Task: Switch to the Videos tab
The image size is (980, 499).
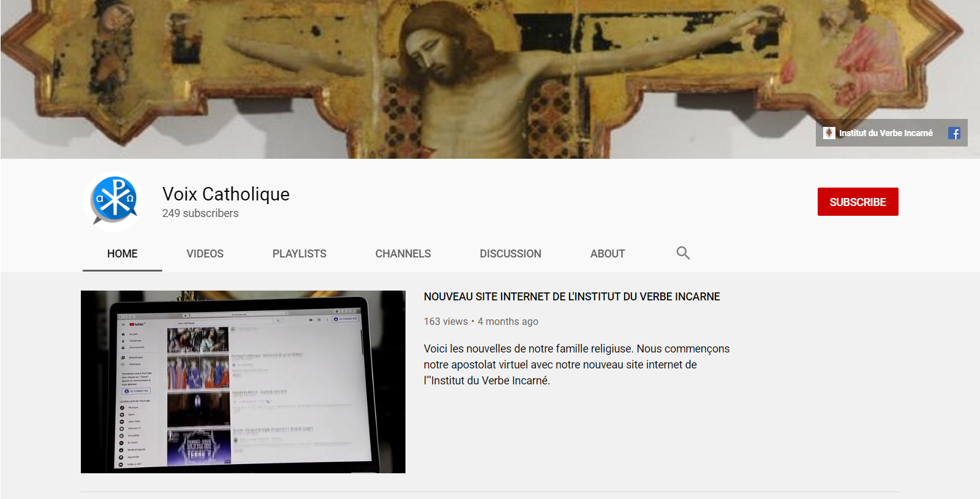Action: coord(205,254)
